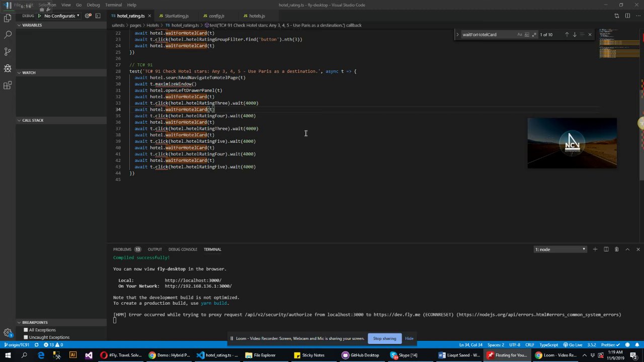The height and width of the screenshot is (362, 644).
Task: Switch to the StarRating.js tab
Action: pos(177,16)
